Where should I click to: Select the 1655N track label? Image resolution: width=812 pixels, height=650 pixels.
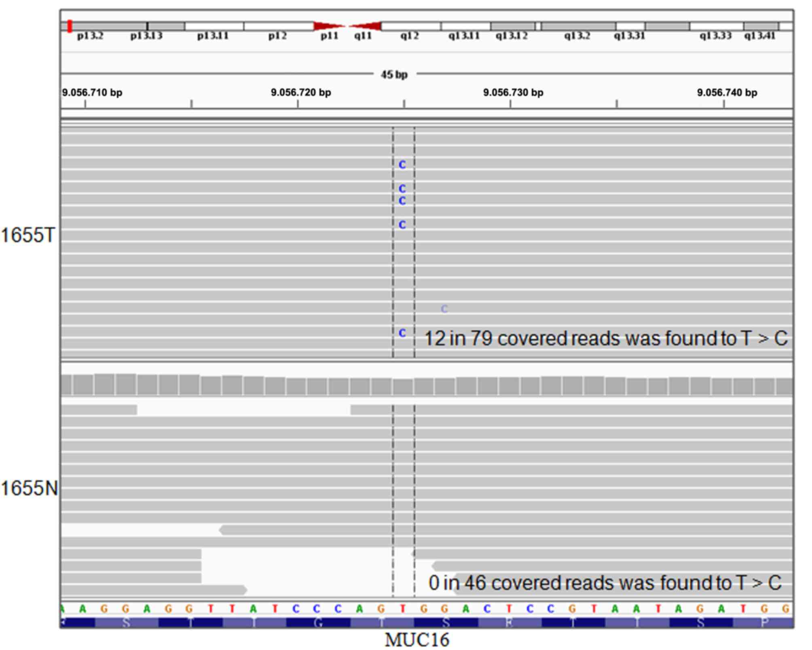tap(29, 488)
